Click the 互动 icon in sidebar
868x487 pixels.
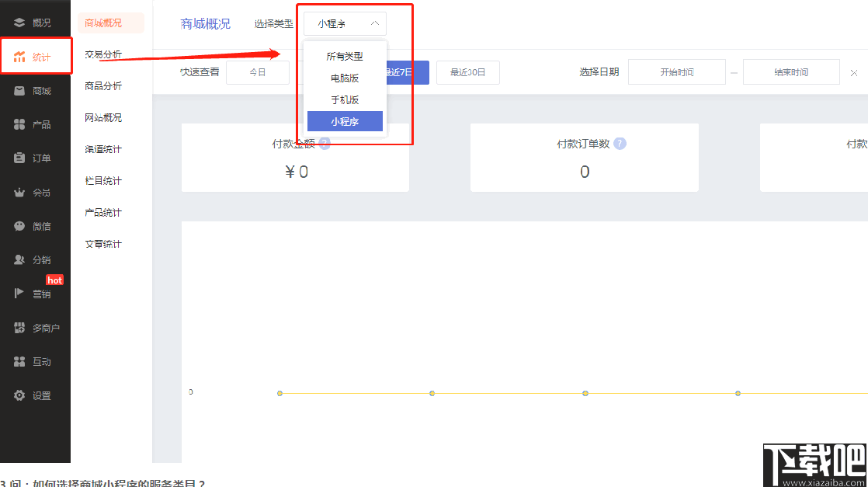[x=19, y=362]
